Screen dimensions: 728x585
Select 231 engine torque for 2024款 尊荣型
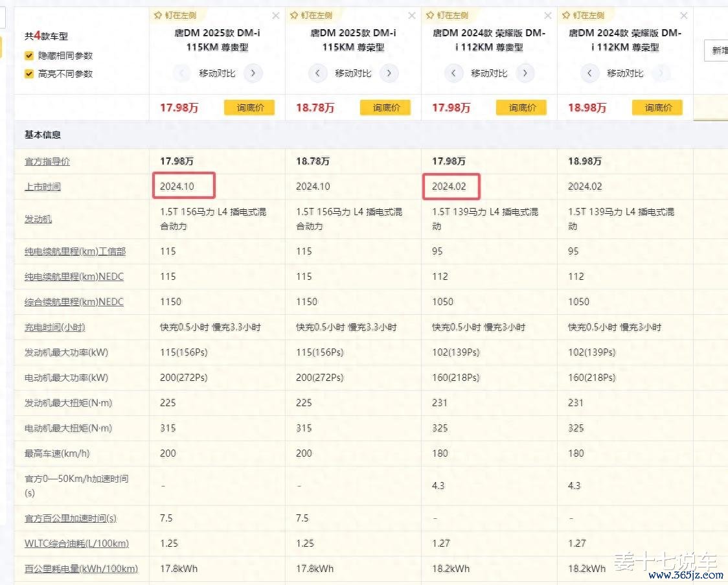(576, 403)
